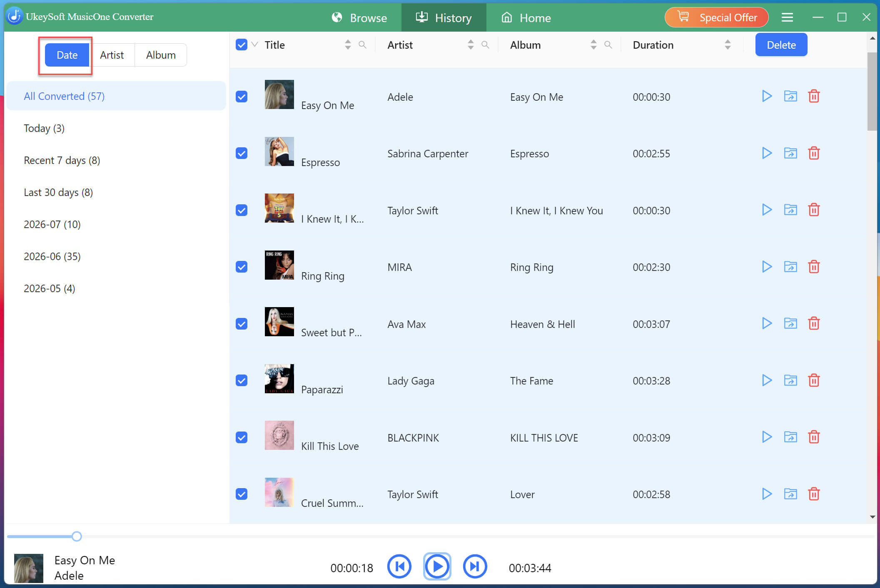The height and width of the screenshot is (588, 880).
Task: Uncheck the Ring Ring checkbox
Action: click(242, 267)
